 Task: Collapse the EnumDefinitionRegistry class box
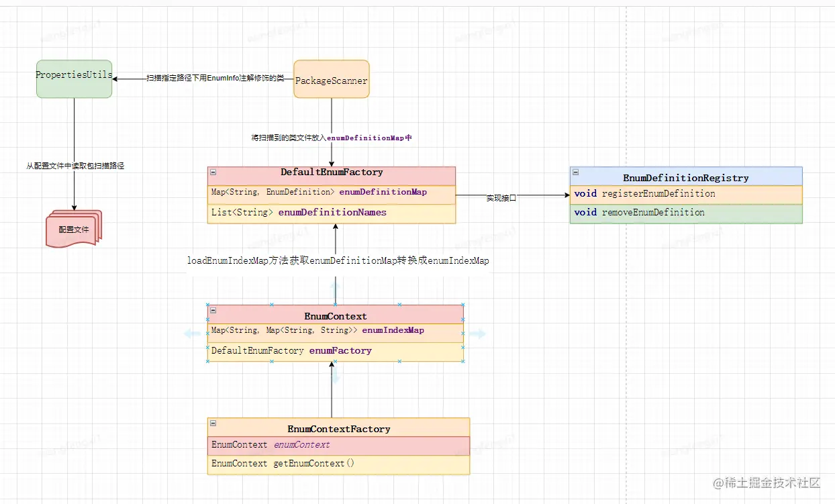click(x=575, y=172)
